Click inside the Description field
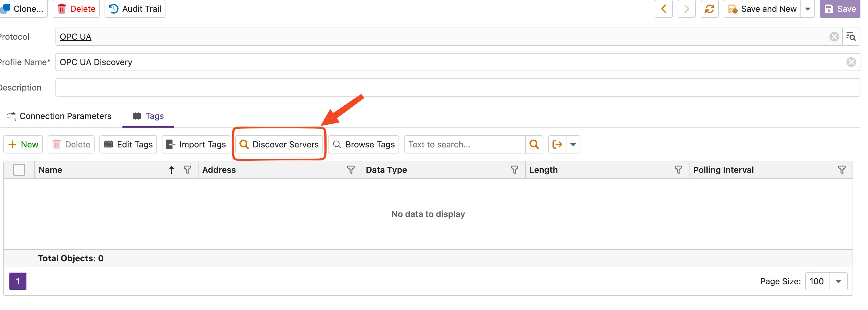The image size is (868, 310). (269, 87)
